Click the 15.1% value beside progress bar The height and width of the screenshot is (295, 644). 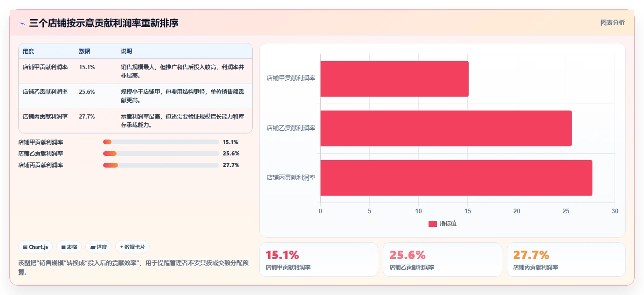click(230, 142)
